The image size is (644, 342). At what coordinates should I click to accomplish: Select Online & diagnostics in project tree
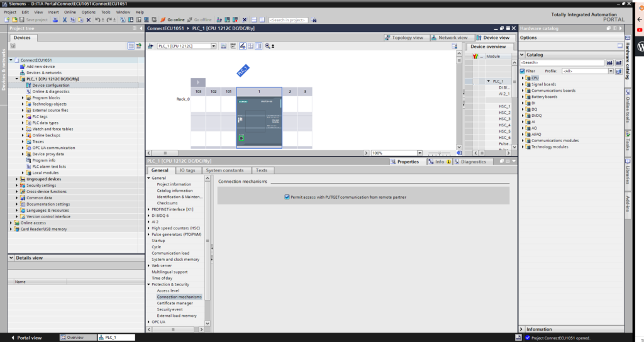pyautogui.click(x=51, y=92)
